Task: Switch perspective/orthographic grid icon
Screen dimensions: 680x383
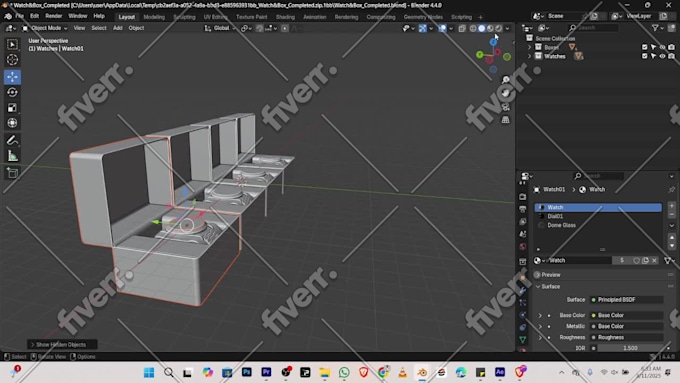Action: (x=506, y=120)
